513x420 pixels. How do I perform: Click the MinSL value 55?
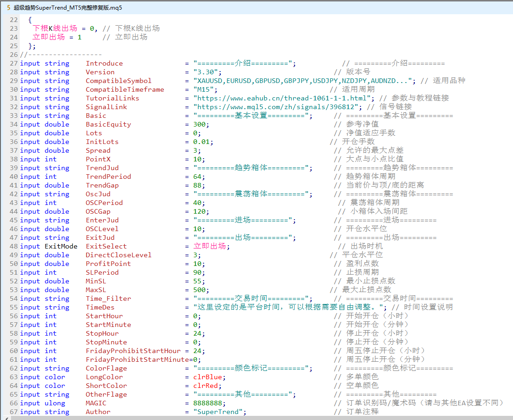[x=197, y=282]
